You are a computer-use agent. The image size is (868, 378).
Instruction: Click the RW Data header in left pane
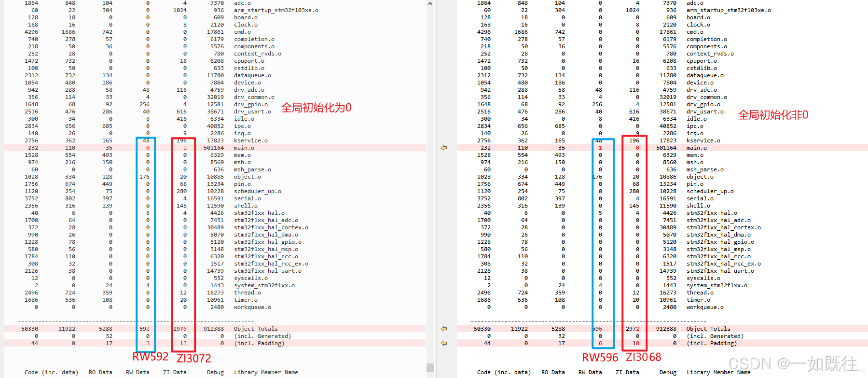pyautogui.click(x=138, y=372)
